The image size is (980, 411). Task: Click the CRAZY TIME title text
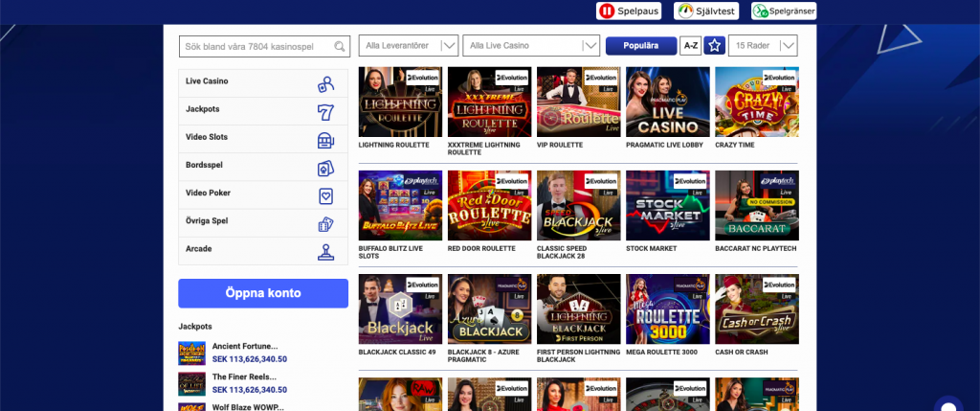click(734, 145)
